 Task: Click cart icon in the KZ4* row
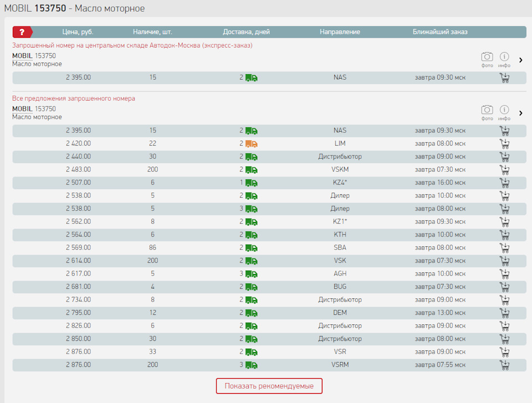504,183
